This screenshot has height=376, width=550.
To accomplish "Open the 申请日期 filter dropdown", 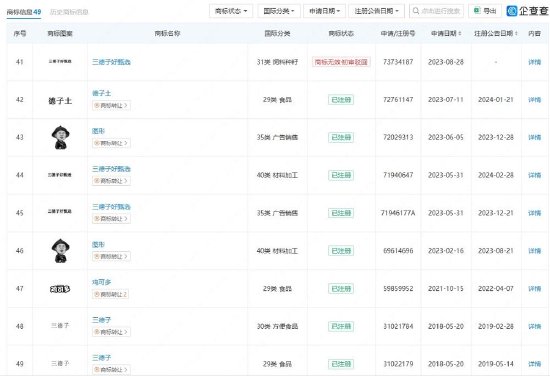I will (x=324, y=11).
